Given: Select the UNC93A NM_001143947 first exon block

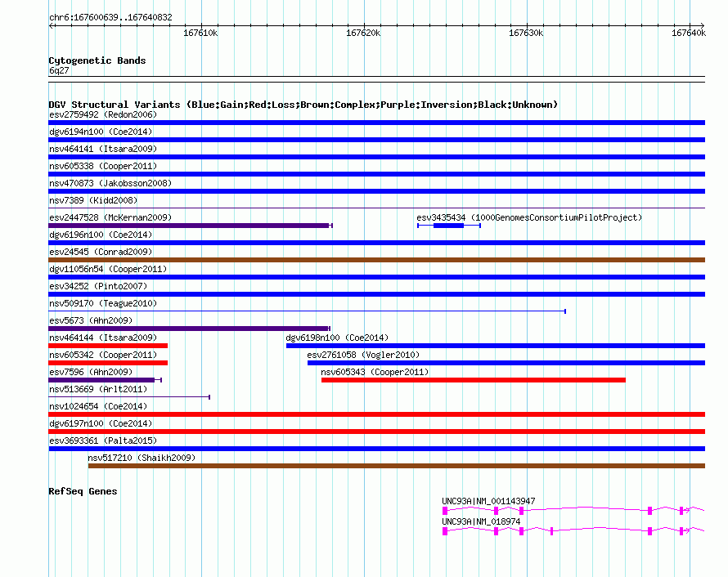Looking at the screenshot, I should (445, 511).
